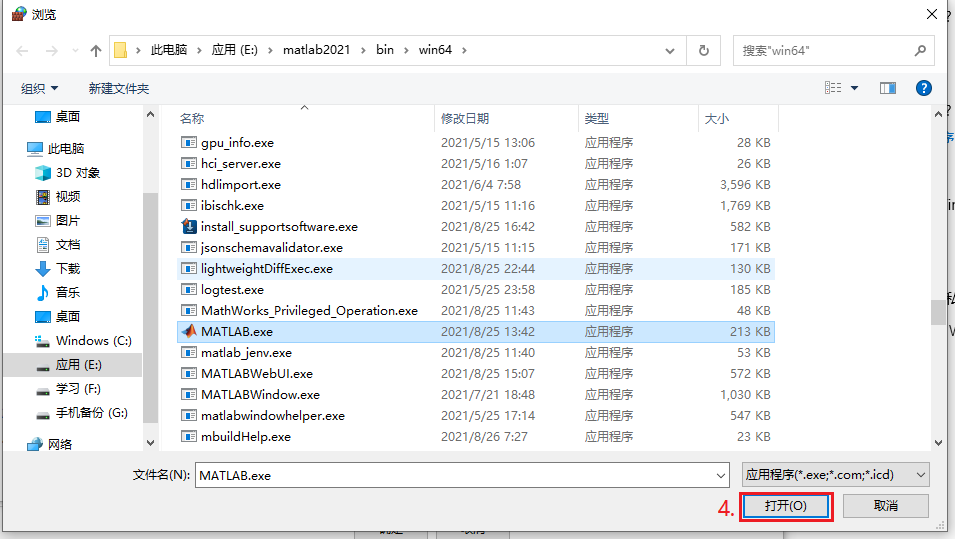This screenshot has height=539, width=955.
Task: Refresh the win64 folder view
Action: tap(703, 51)
